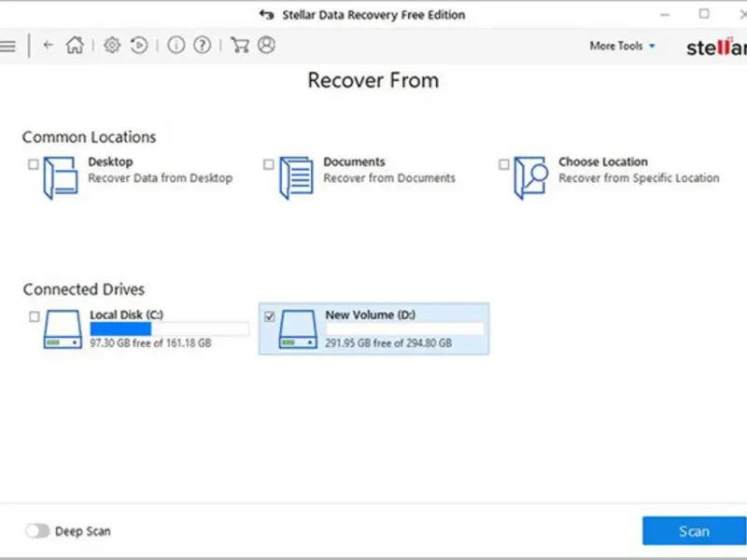Click the 'Recover from Documents' text

pyautogui.click(x=389, y=178)
